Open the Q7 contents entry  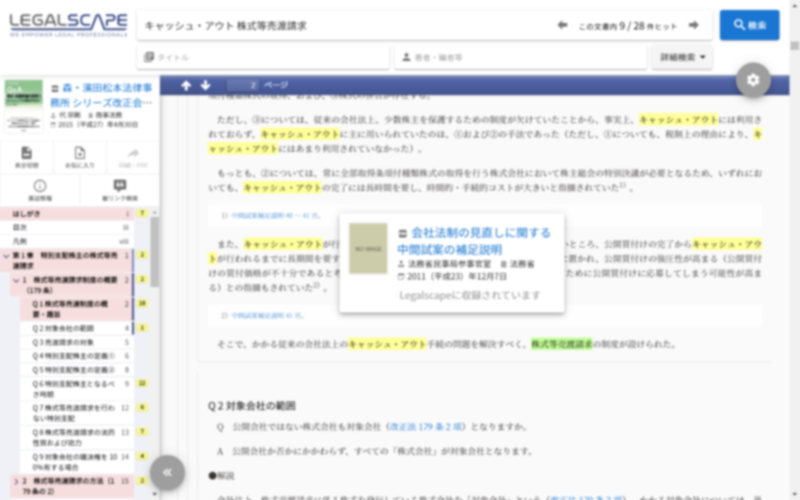(77, 413)
